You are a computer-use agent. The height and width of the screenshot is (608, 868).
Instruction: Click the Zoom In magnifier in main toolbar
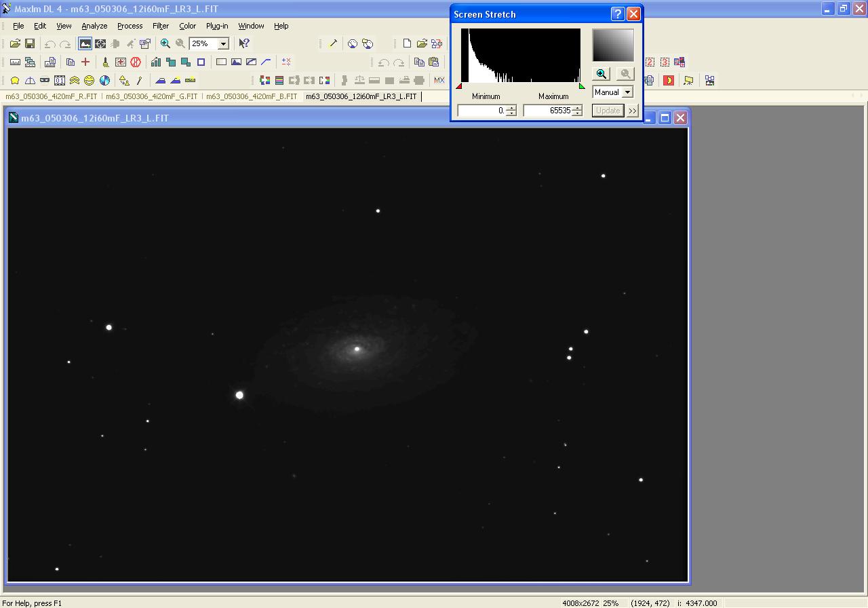tap(165, 43)
